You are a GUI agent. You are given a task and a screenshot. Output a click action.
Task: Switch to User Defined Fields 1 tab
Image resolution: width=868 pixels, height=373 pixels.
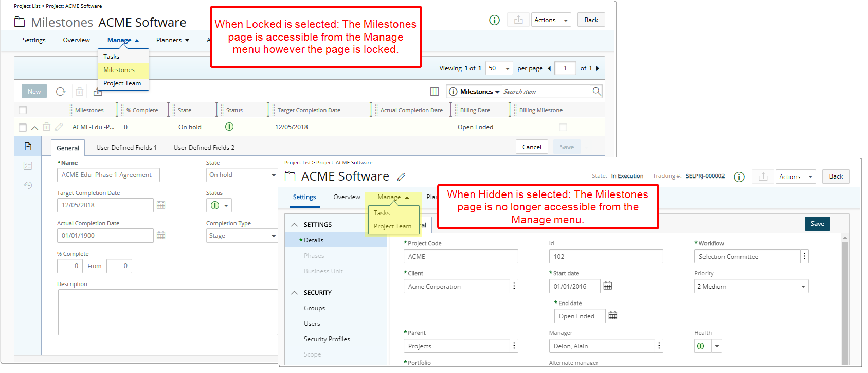click(x=126, y=148)
